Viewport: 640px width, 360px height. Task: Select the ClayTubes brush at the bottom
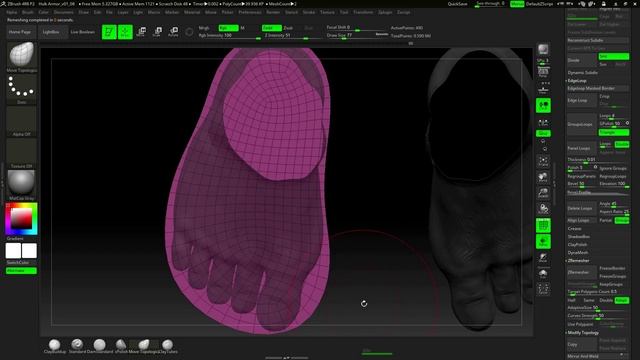(x=167, y=345)
